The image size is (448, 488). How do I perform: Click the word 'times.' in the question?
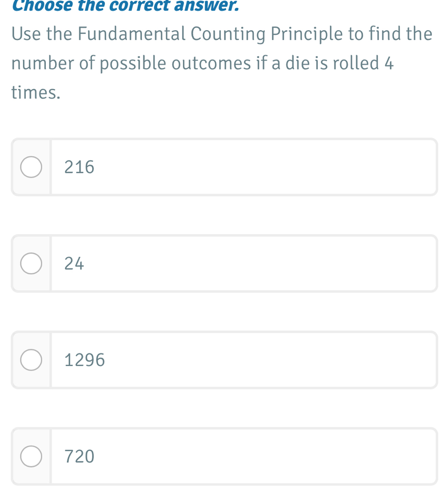pyautogui.click(x=36, y=93)
